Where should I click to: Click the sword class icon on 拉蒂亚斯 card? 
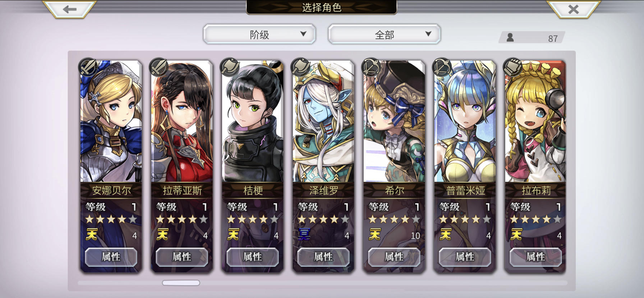click(158, 67)
